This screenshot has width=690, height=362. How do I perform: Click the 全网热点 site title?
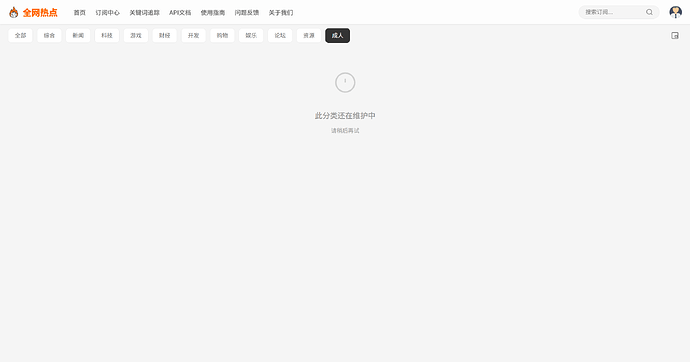coord(40,13)
